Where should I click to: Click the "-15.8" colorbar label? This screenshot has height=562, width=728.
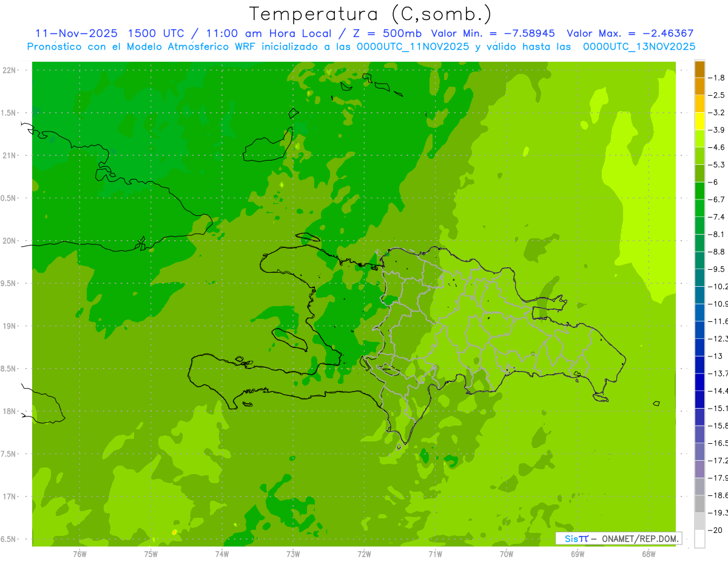[719, 426]
